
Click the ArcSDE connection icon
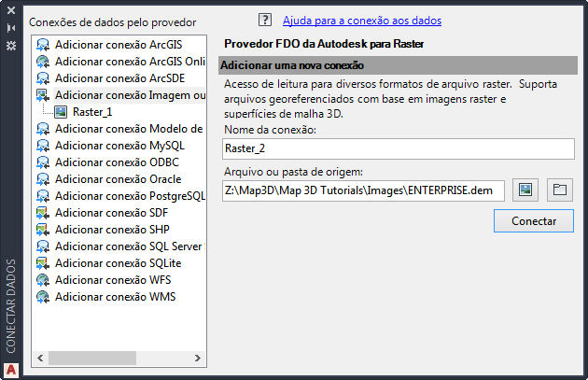pyautogui.click(x=43, y=78)
